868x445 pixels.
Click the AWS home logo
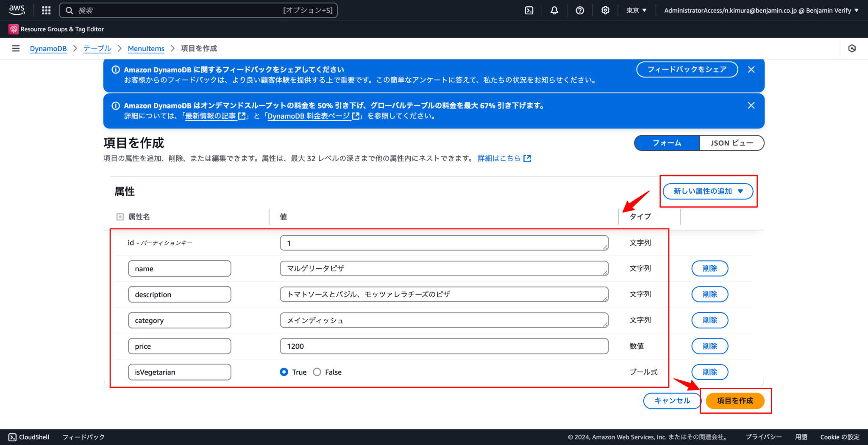[17, 10]
